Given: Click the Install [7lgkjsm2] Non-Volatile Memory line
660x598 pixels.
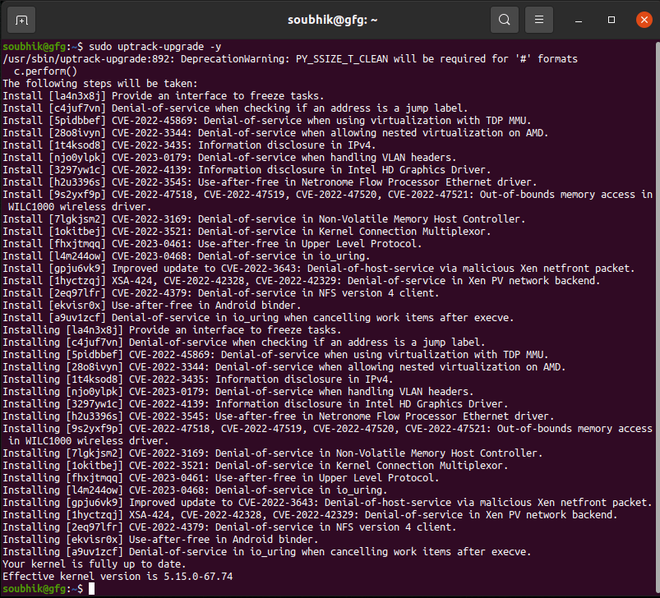Looking at the screenshot, I should click(264, 219).
